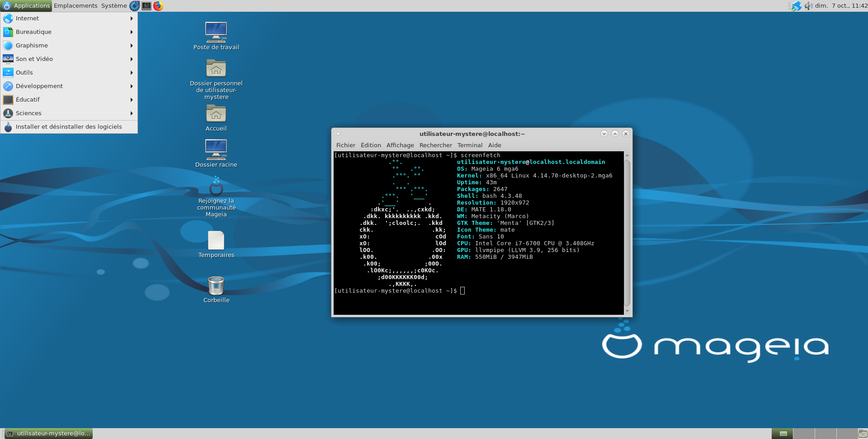
Task: Click the 'GTK Theme: Menta' line
Action: [505, 223]
